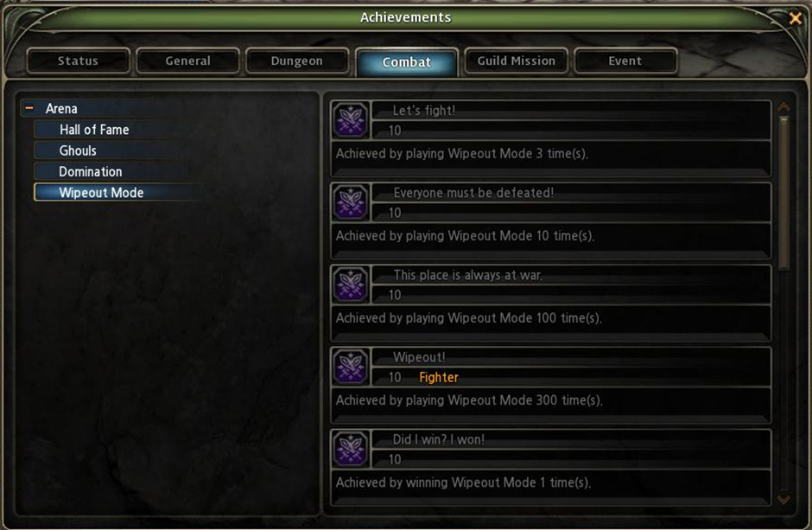Click the Everyone must be defeated! achievement icon
Image resolution: width=812 pixels, height=530 pixels.
pos(351,202)
